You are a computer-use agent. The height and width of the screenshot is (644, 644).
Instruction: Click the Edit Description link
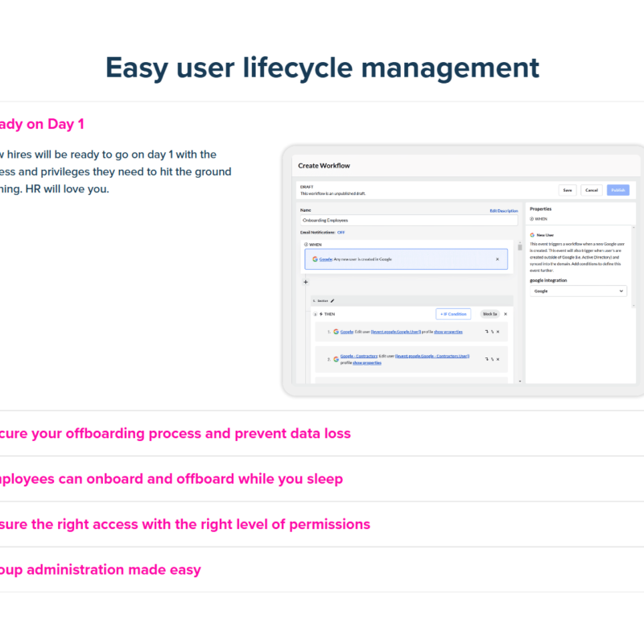[x=504, y=211]
